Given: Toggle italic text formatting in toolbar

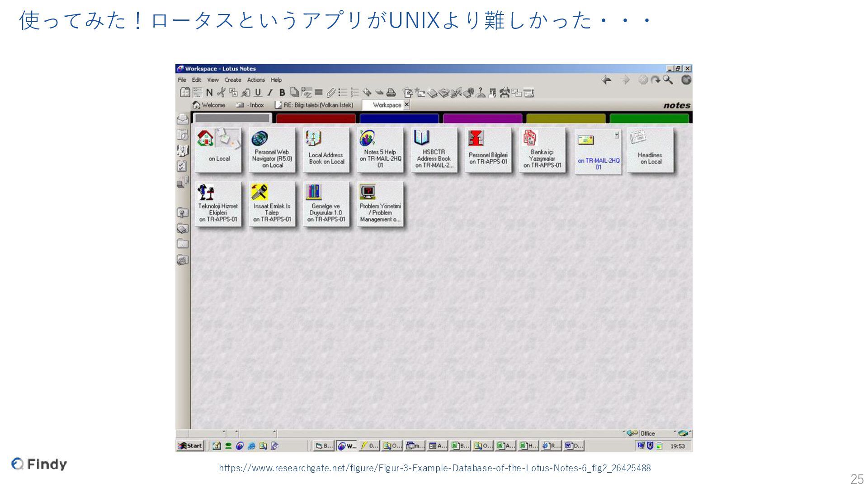Looking at the screenshot, I should coord(270,93).
